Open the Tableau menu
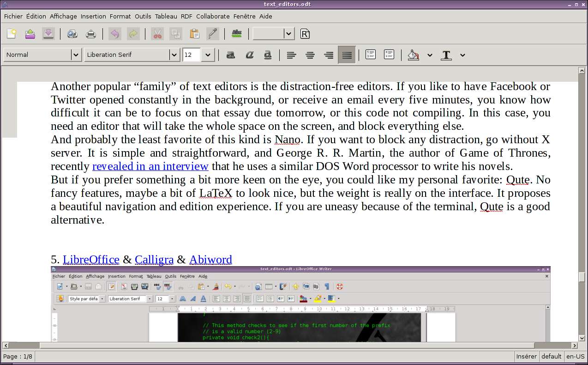 [x=166, y=16]
